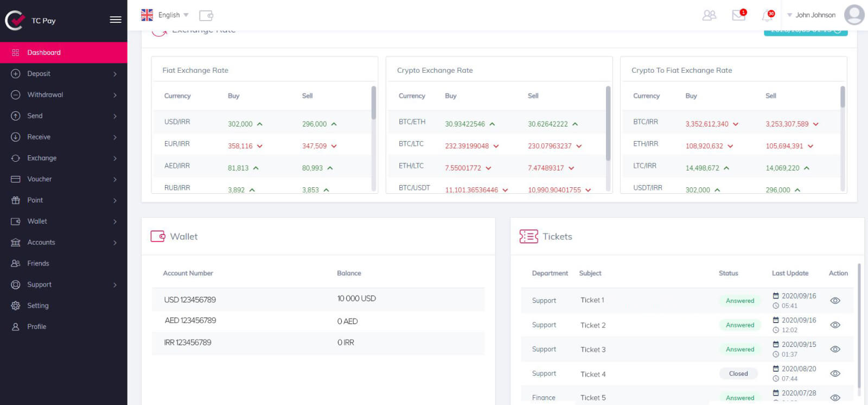Select the USD 123456789 wallet row
Screen dimensions: 868x405
(x=318, y=299)
